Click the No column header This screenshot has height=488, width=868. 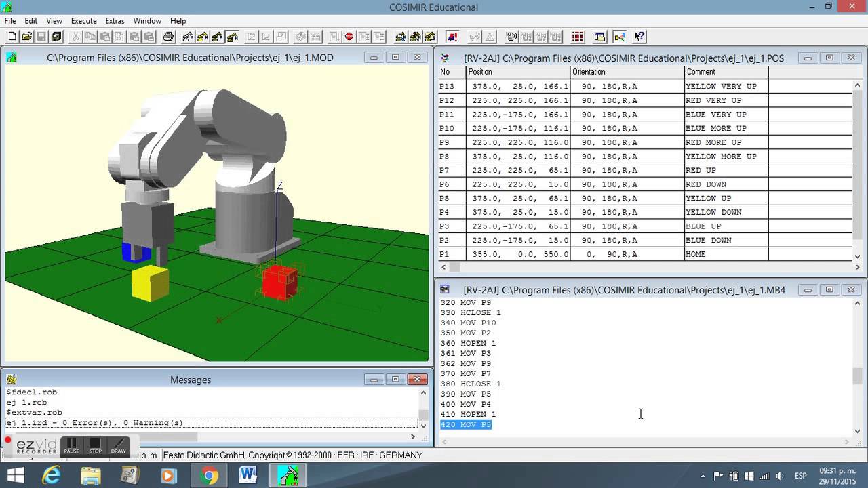point(451,72)
